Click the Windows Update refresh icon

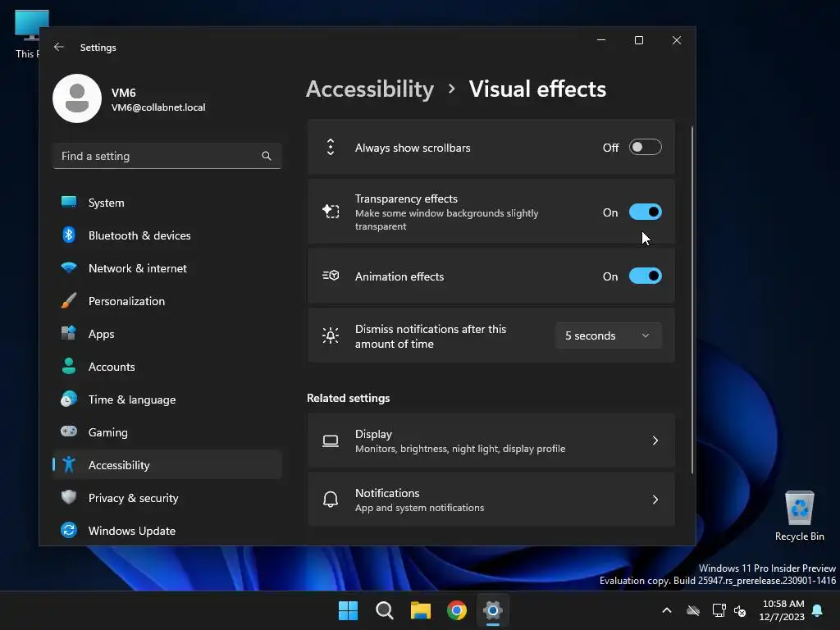(69, 530)
